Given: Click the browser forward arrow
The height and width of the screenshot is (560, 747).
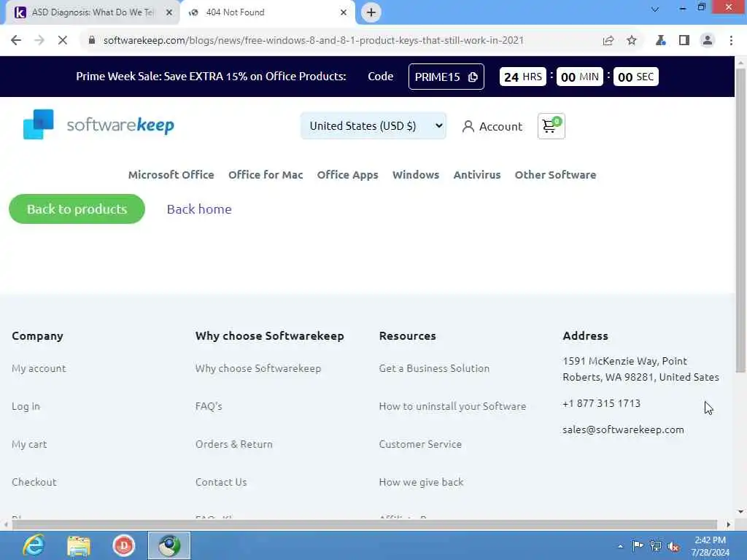Looking at the screenshot, I should (x=39, y=41).
